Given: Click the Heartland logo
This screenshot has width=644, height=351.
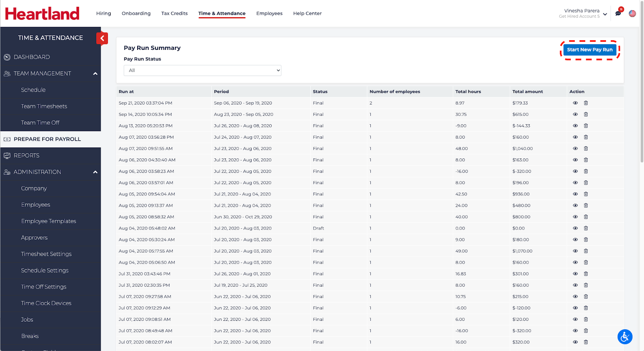Looking at the screenshot, I should pos(42,14).
